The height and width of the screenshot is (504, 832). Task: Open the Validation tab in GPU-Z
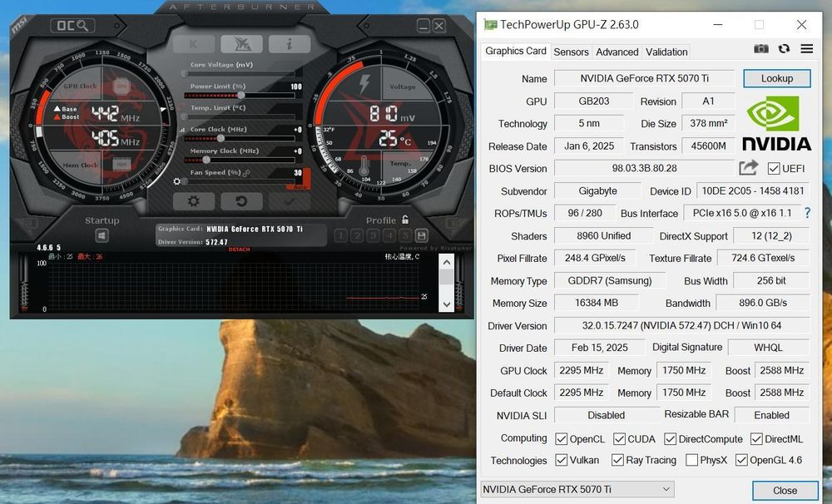tap(666, 52)
